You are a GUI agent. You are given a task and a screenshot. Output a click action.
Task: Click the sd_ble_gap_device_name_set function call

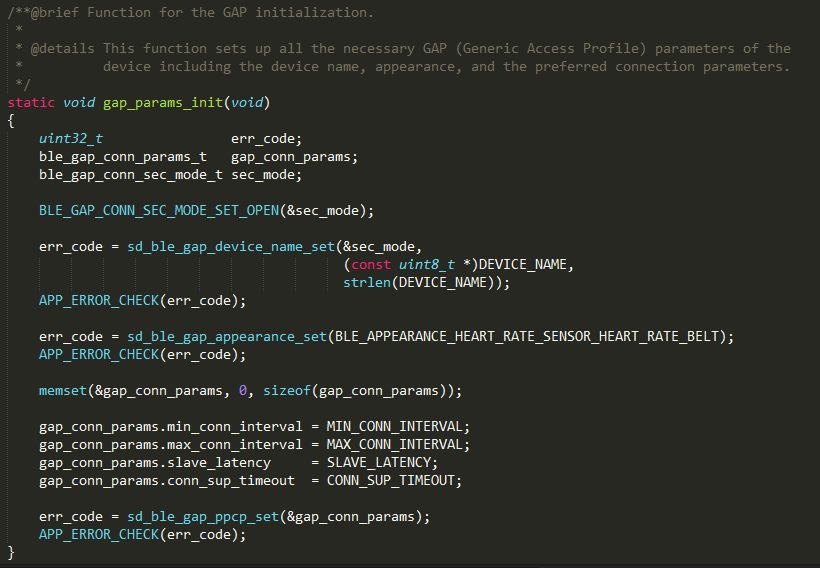coord(231,247)
